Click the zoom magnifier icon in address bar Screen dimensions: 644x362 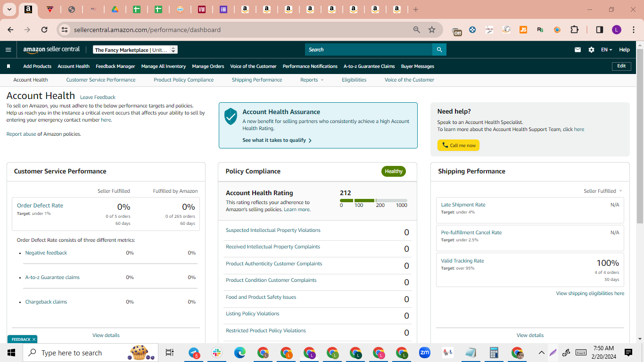(x=417, y=30)
